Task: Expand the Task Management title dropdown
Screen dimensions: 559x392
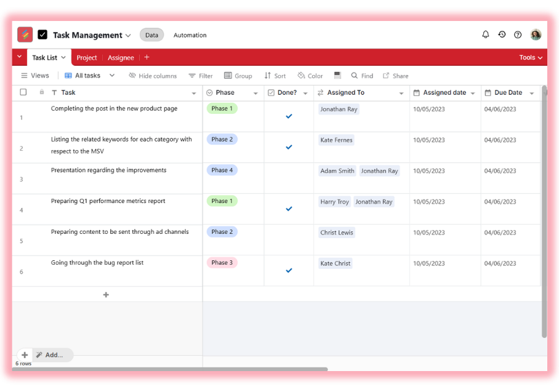Action: 128,36
